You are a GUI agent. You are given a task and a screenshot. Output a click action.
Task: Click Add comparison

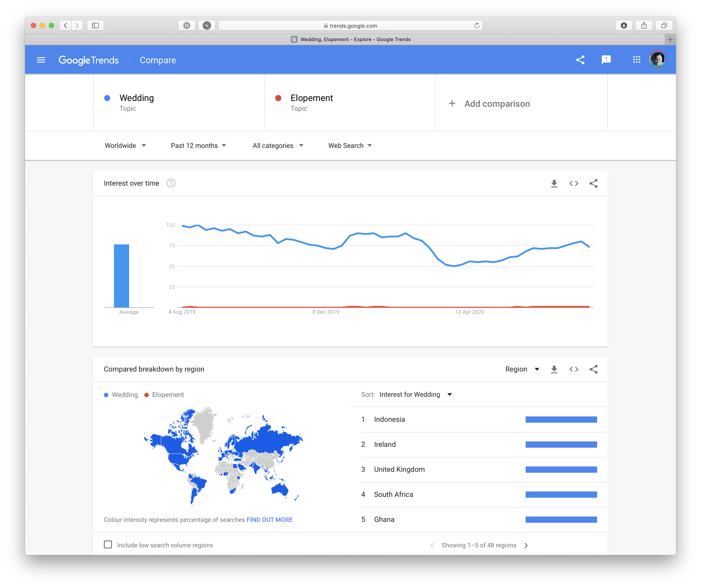pyautogui.click(x=490, y=104)
